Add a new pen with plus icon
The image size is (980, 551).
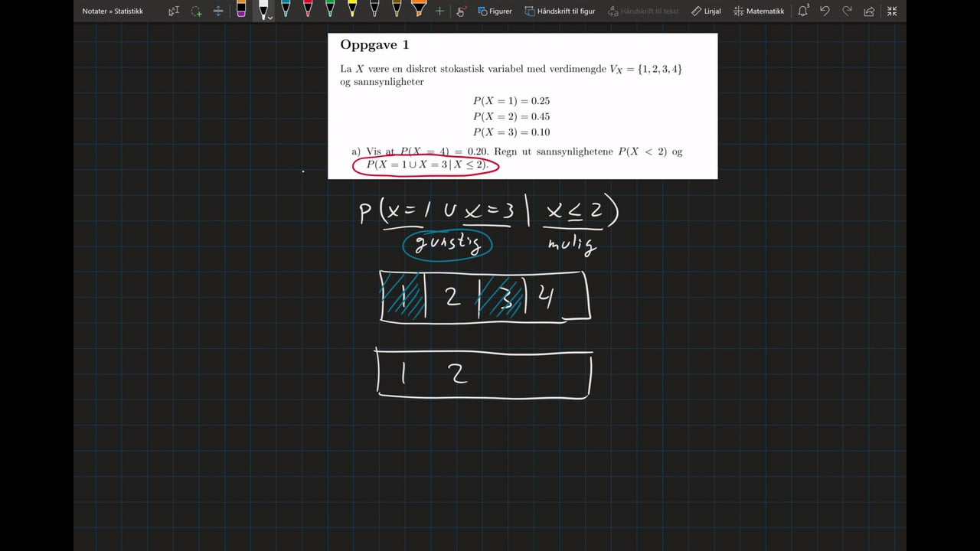439,11
